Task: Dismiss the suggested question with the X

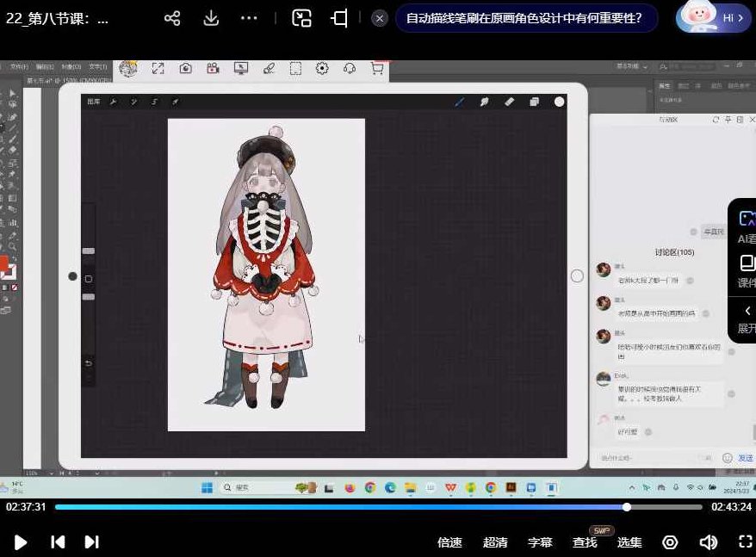Action: coord(380,18)
